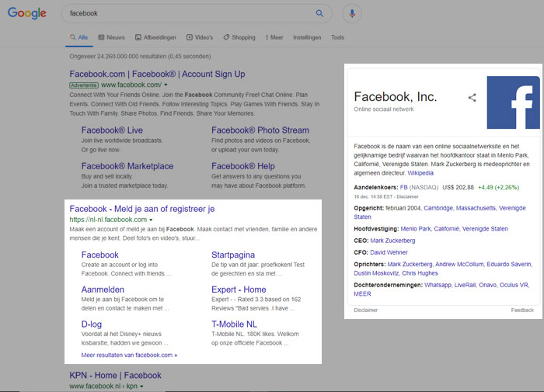
Task: Open the Startpagina sitelink
Action: (233, 255)
